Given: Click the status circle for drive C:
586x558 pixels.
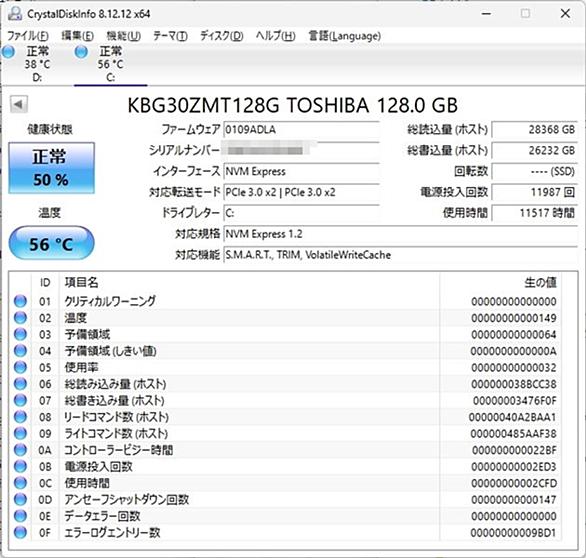Looking at the screenshot, I should [81, 52].
